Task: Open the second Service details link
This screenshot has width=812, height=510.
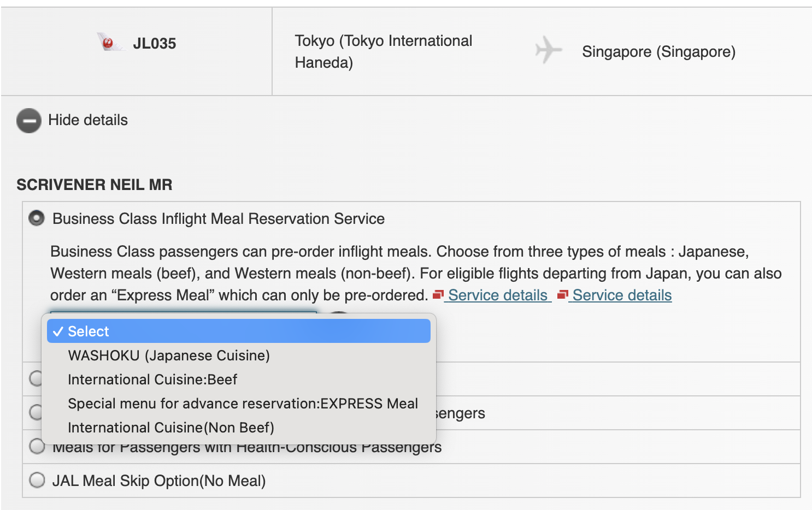Action: (621, 295)
